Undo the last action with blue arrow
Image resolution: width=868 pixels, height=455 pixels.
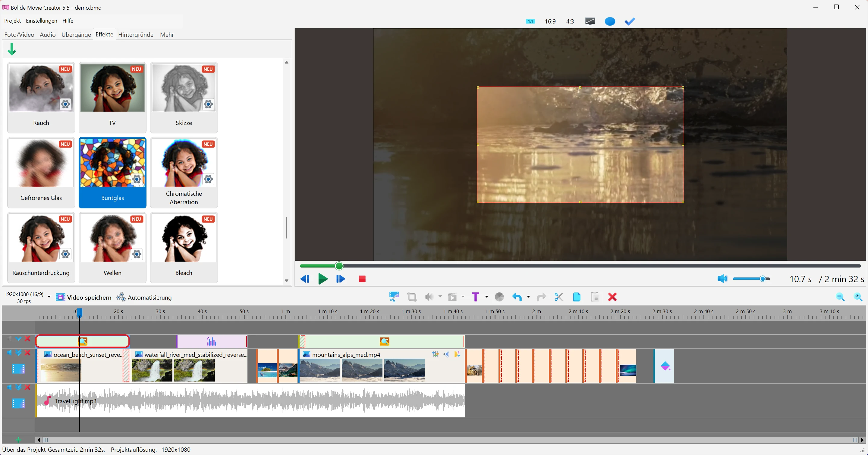(x=517, y=297)
